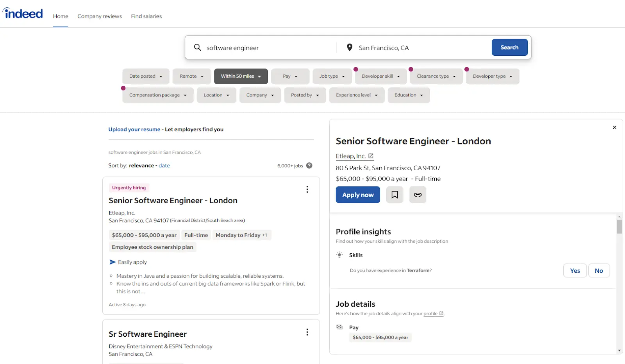Close the job details panel
This screenshot has width=625, height=364.
(x=614, y=128)
